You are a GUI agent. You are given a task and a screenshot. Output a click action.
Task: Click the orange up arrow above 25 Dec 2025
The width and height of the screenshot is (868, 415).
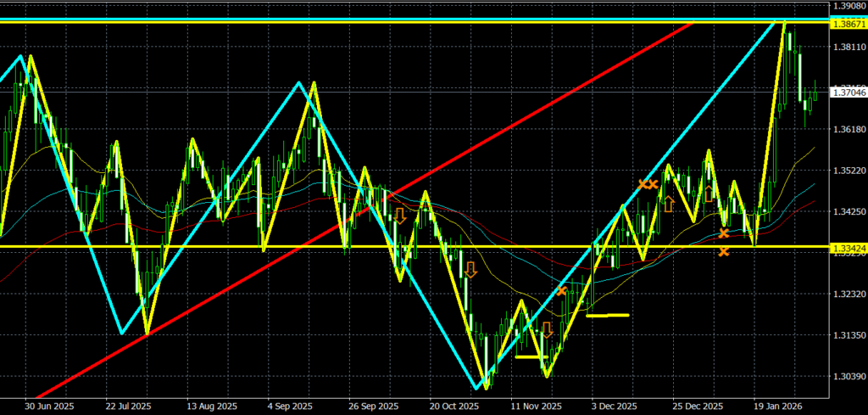coord(709,193)
